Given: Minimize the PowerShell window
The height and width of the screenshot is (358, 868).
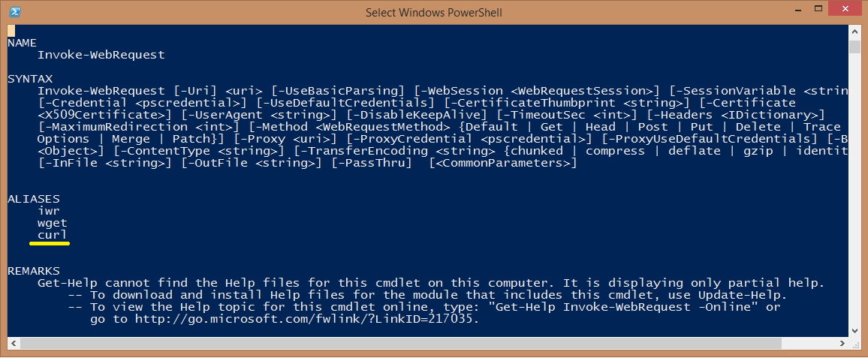Looking at the screenshot, I should click(x=797, y=10).
